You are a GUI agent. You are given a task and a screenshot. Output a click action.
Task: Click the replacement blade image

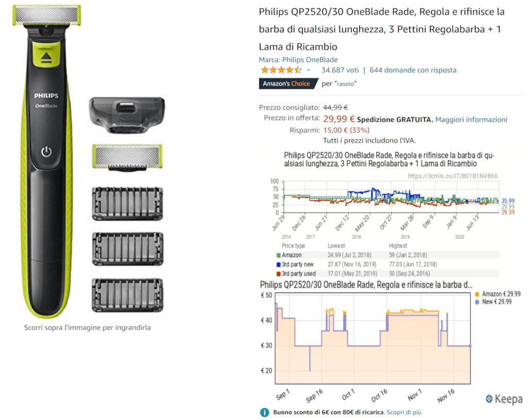[x=127, y=157]
